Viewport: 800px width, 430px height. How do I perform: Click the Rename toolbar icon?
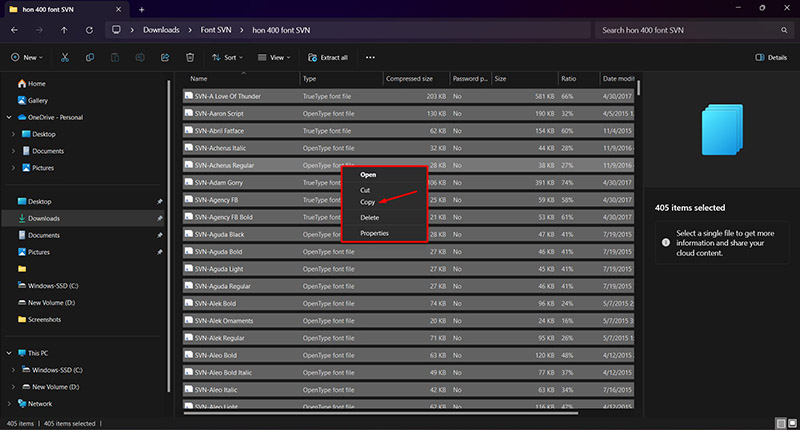coord(140,58)
